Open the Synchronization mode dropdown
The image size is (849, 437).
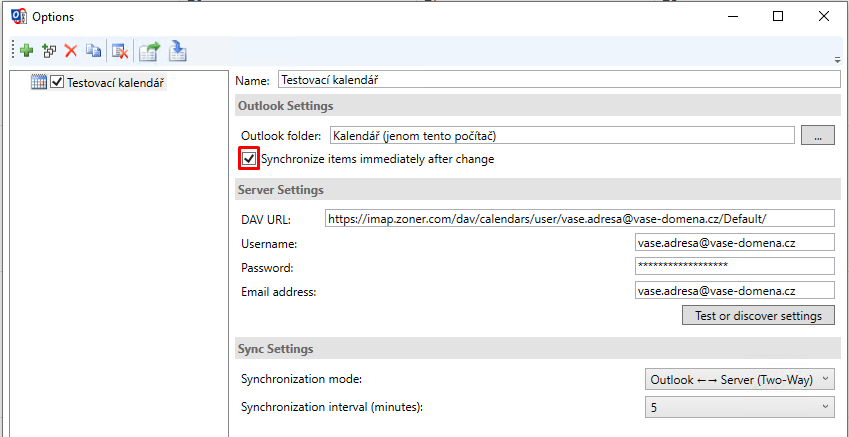[x=740, y=380]
